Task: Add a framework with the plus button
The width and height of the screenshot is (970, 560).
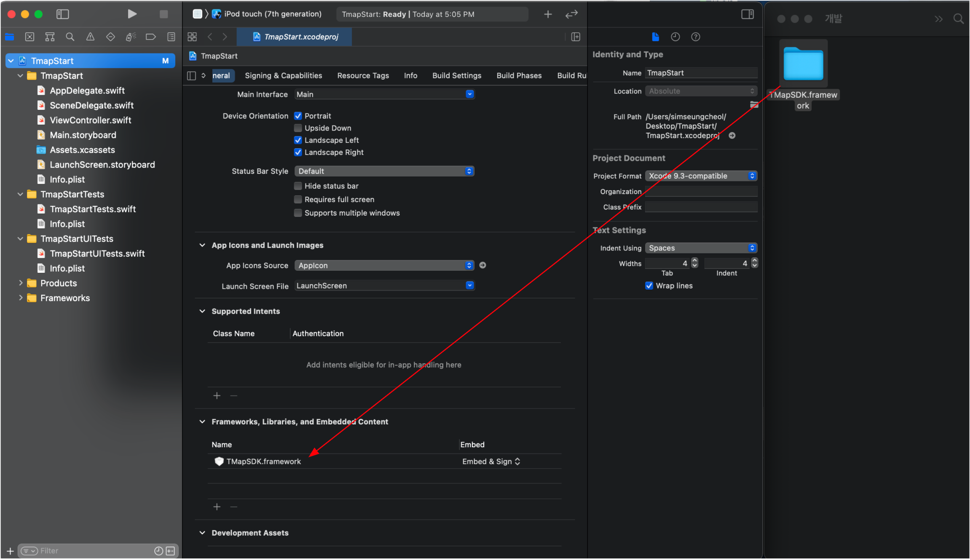Action: click(x=217, y=507)
